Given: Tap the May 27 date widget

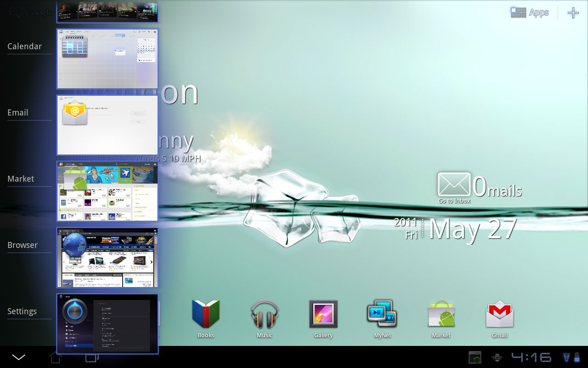Looking at the screenshot, I should (472, 229).
